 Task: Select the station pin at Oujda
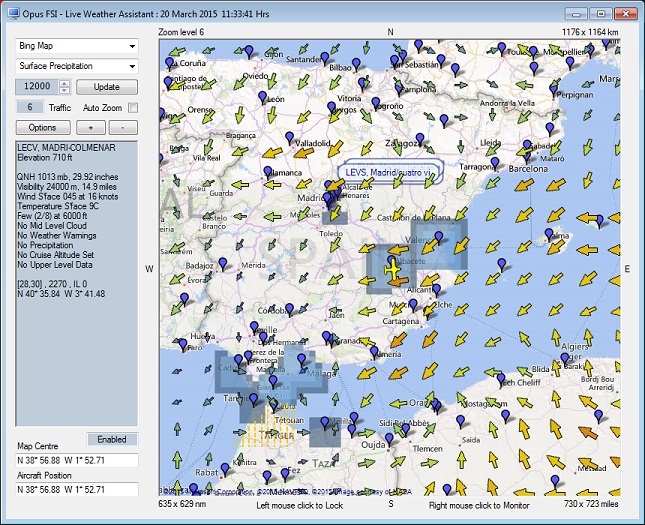coord(389,439)
